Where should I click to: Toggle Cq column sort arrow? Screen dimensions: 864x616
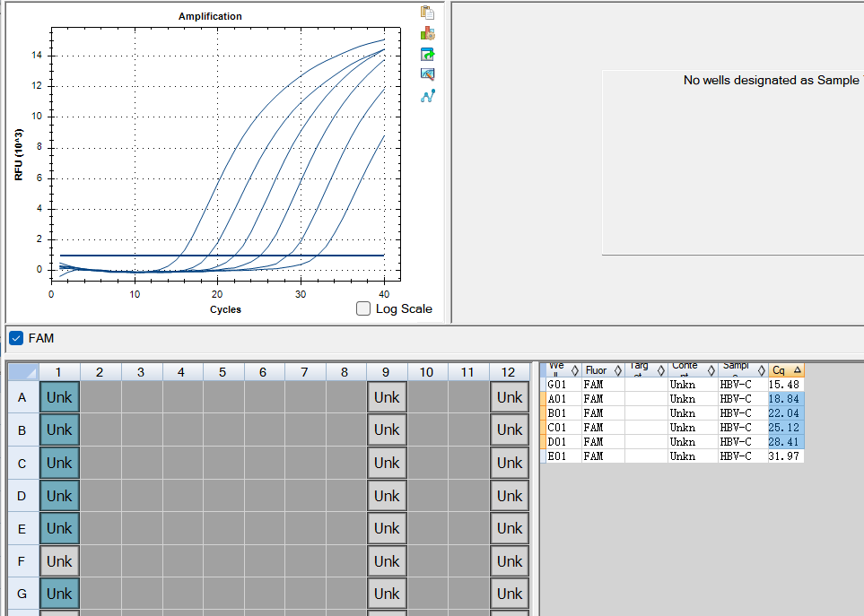pyautogui.click(x=797, y=370)
